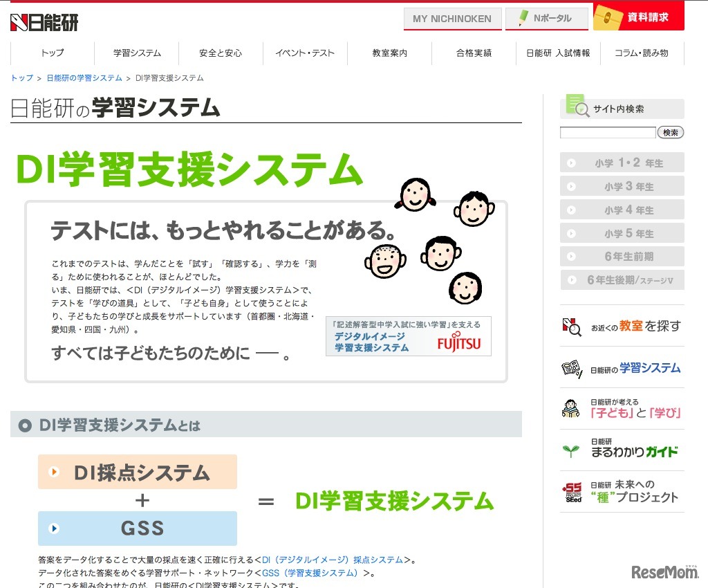
Task: Open 学習システム navigation item
Action: [x=137, y=53]
